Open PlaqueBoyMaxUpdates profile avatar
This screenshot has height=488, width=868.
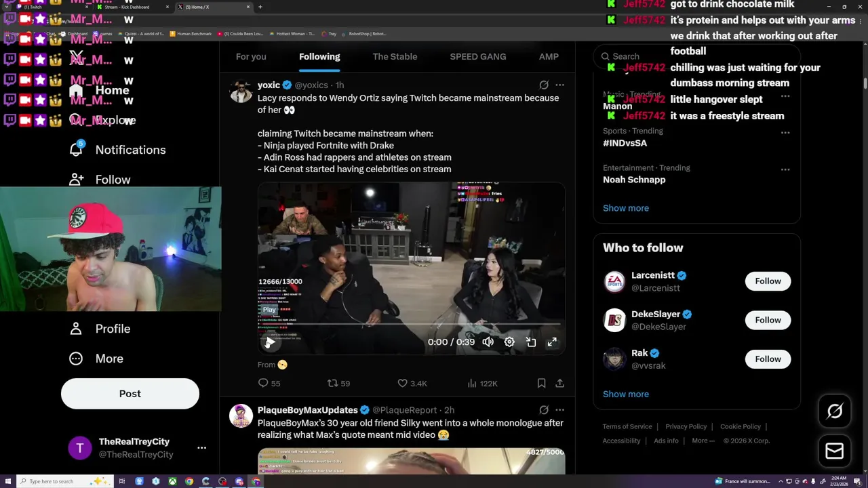click(x=241, y=416)
